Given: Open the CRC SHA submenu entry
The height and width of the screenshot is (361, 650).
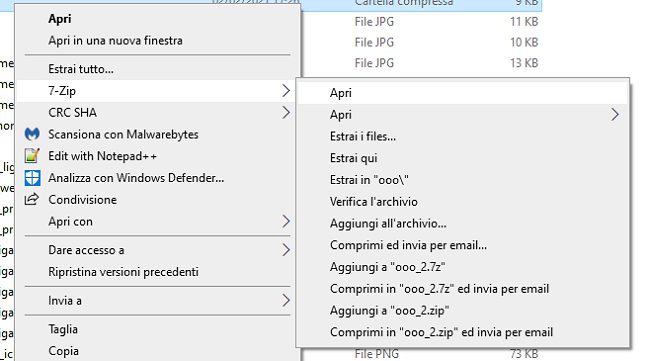Looking at the screenshot, I should (x=157, y=113).
